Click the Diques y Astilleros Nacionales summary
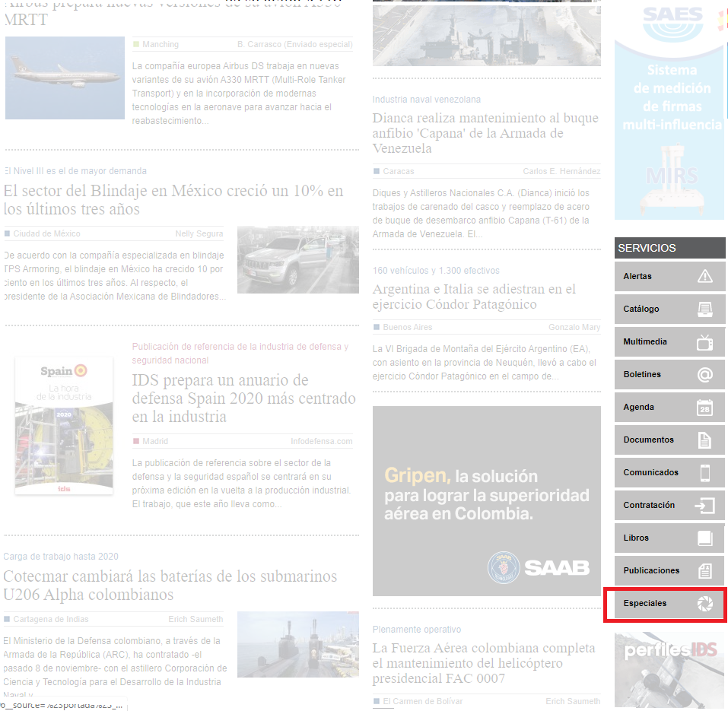Viewport: 728px width, 711px height. pyautogui.click(x=481, y=214)
